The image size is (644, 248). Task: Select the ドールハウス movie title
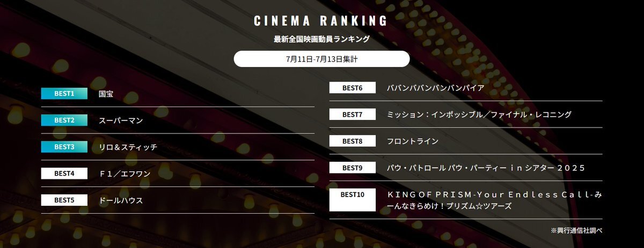[x=121, y=200]
